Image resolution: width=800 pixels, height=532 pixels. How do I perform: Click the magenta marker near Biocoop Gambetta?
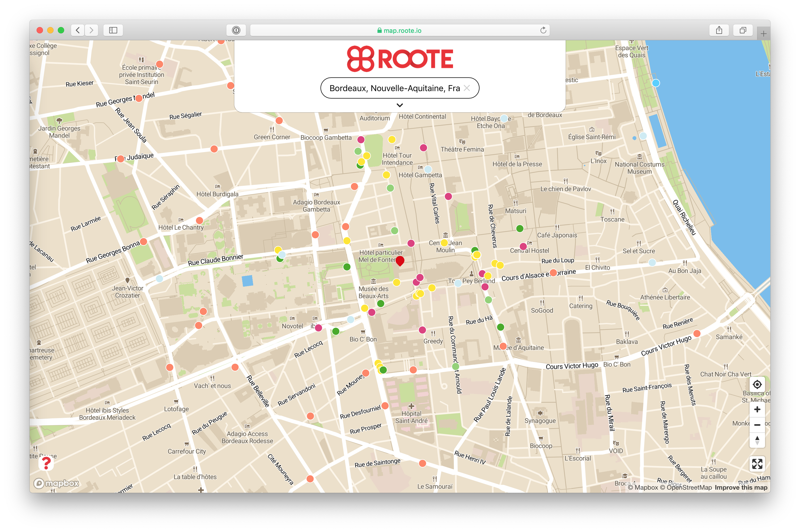pyautogui.click(x=361, y=139)
